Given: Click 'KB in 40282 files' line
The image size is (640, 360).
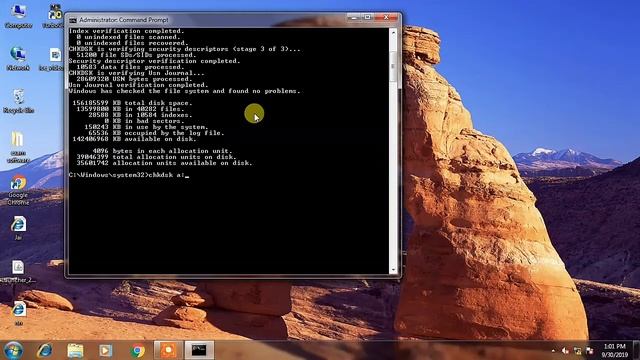Looking at the screenshot, I should (130, 109).
